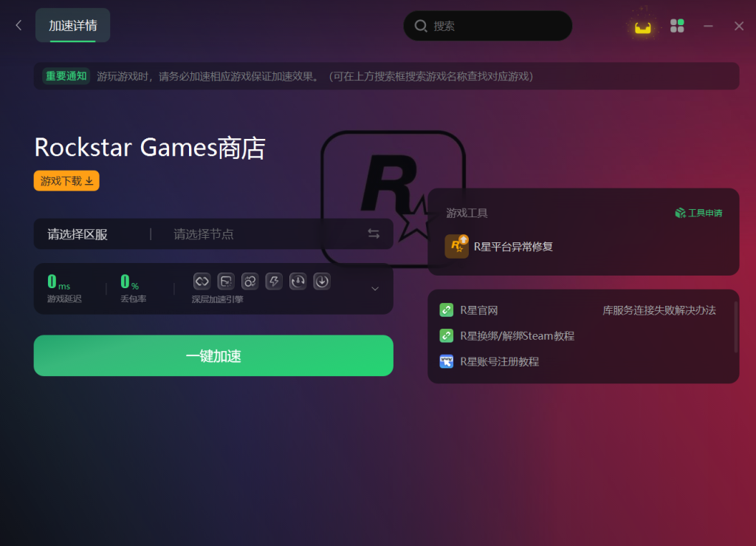Open the 请选择区服 region selector
756x546 pixels.
point(78,234)
